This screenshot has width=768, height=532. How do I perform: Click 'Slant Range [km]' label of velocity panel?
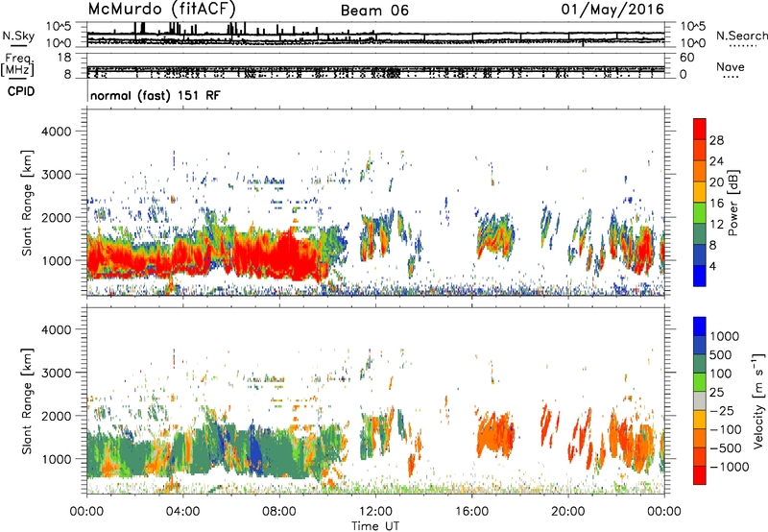(27, 400)
